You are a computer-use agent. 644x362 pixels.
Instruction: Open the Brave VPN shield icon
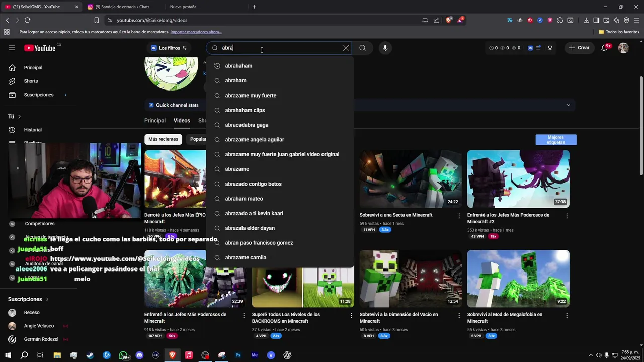pyautogui.click(x=626, y=20)
